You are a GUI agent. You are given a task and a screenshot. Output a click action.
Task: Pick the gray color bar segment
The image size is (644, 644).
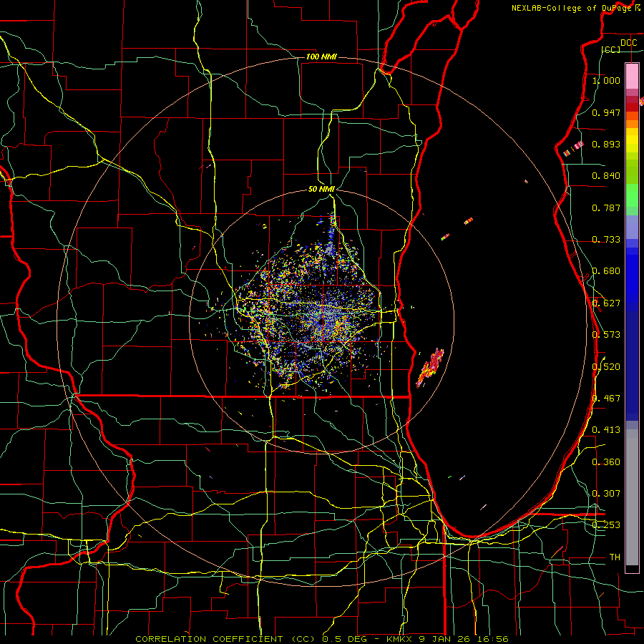pyautogui.click(x=632, y=497)
